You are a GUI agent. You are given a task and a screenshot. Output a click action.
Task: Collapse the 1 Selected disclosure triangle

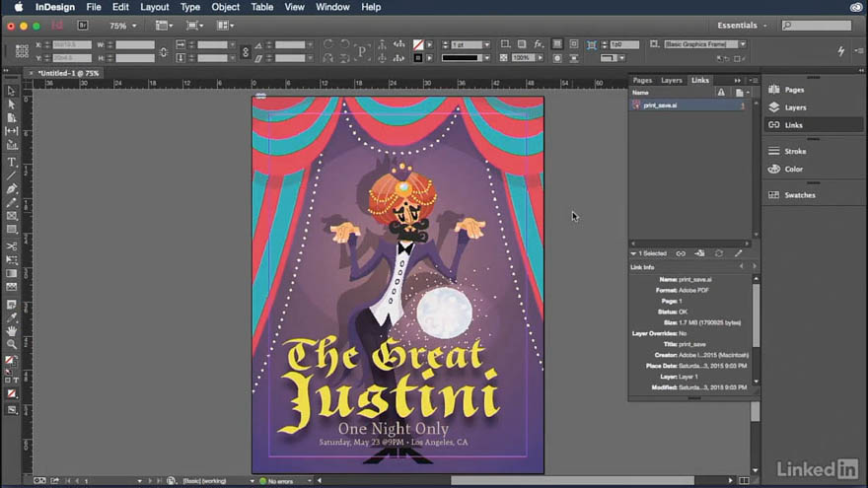pos(633,253)
